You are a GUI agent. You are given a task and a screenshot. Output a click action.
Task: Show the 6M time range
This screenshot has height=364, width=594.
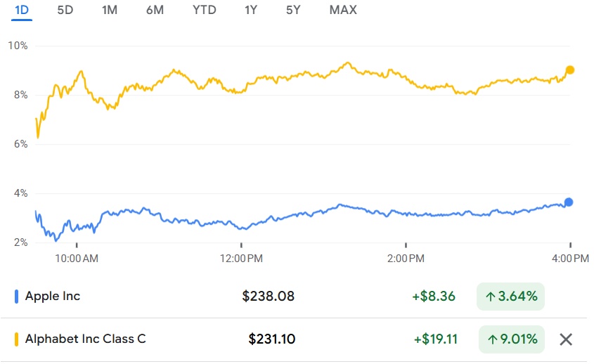(155, 10)
